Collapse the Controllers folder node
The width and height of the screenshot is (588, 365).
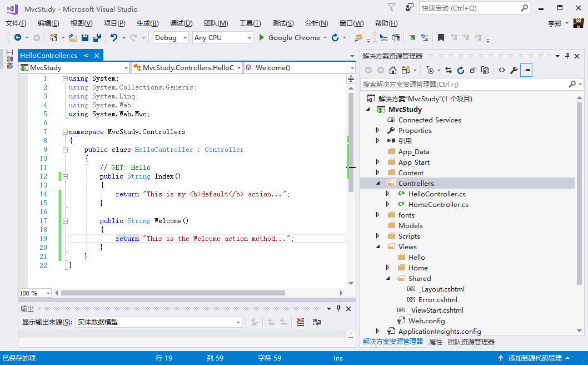pos(377,183)
